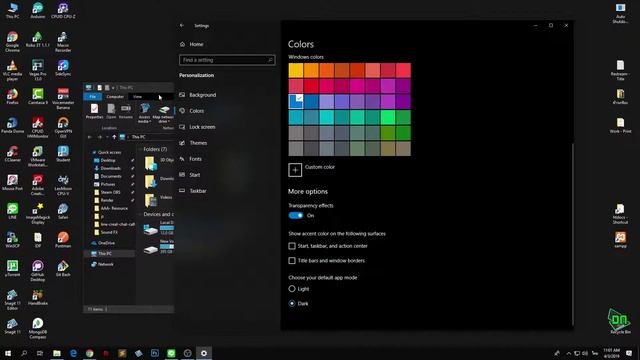Screen dimensions: 640x360
Task: Check Start, taskbar, and action center
Action: (292, 246)
